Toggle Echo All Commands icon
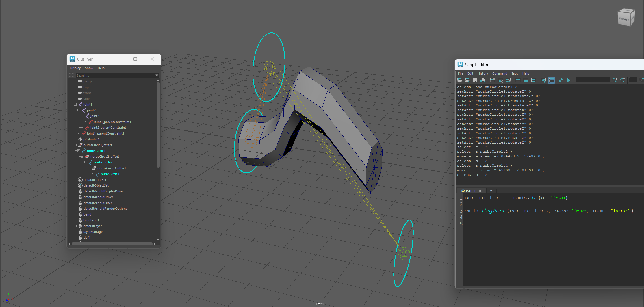Screen dimensions: 644x307 coord(543,80)
